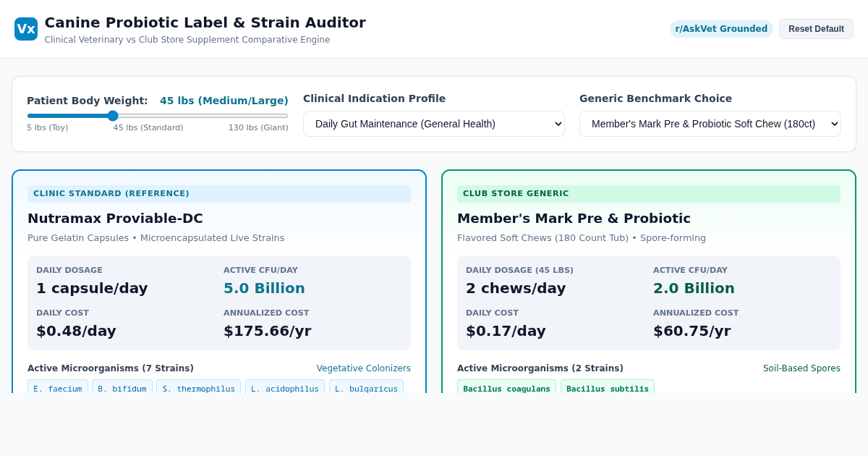Click the CLUB STORE GENERIC banner
The image size is (868, 456).
[649, 193]
